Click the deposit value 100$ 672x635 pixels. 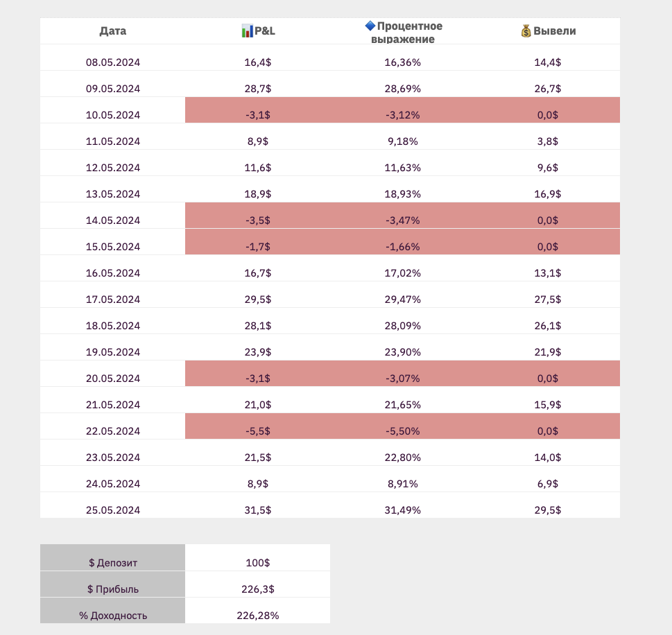point(258,563)
